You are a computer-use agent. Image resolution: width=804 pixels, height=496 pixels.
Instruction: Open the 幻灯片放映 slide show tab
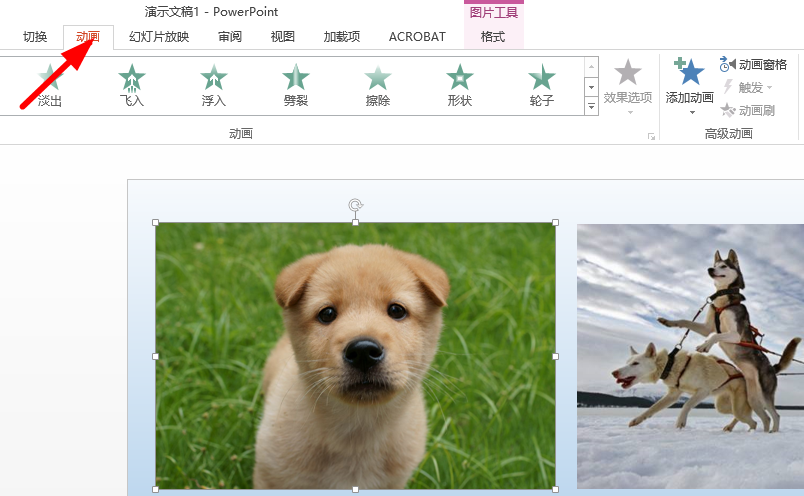tap(159, 37)
